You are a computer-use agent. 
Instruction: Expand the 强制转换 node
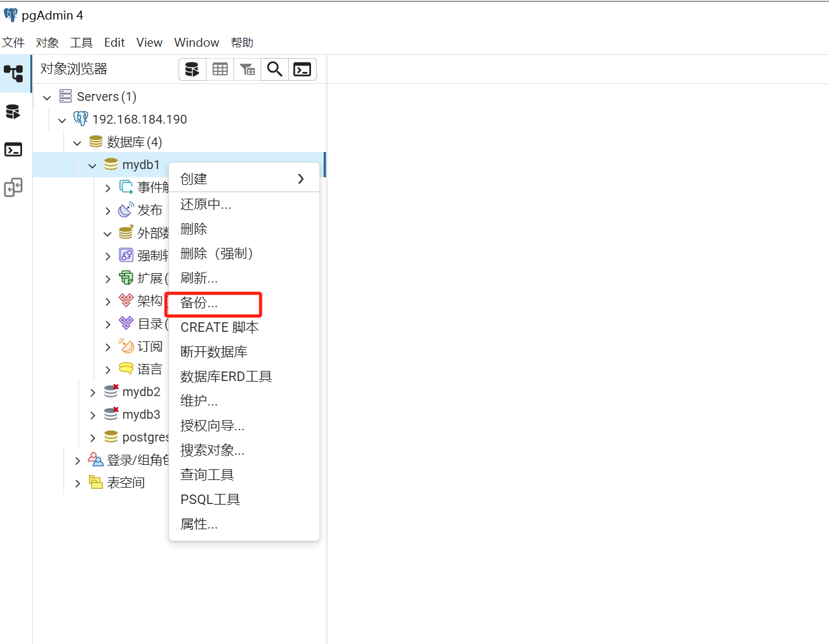click(107, 256)
